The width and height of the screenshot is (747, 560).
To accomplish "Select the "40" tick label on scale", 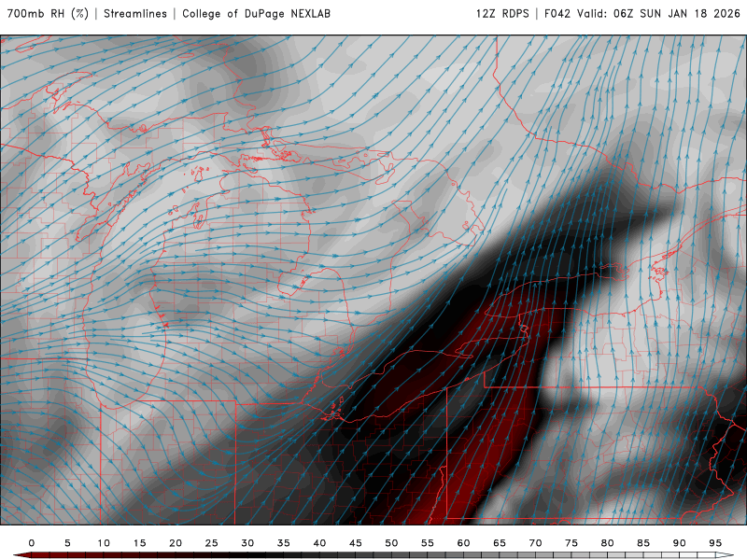I will (x=319, y=543).
